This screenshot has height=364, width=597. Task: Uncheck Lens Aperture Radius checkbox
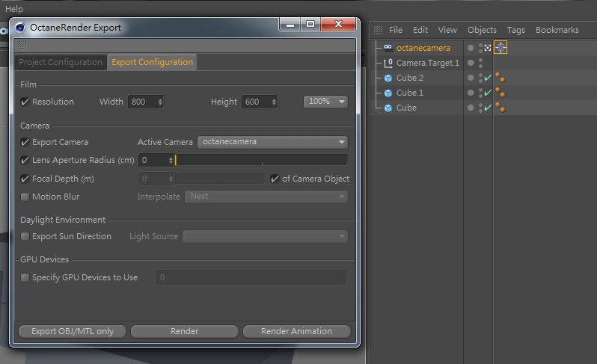point(25,160)
